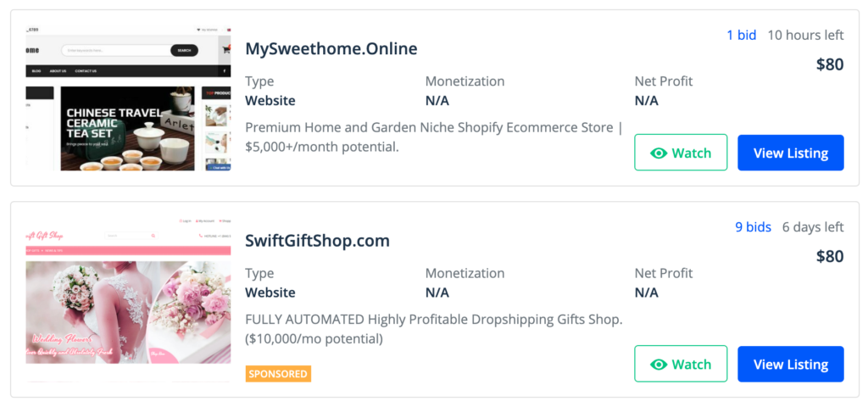868x407 pixels.
Task: Click the eye icon in MySweethome Watch button
Action: click(659, 153)
